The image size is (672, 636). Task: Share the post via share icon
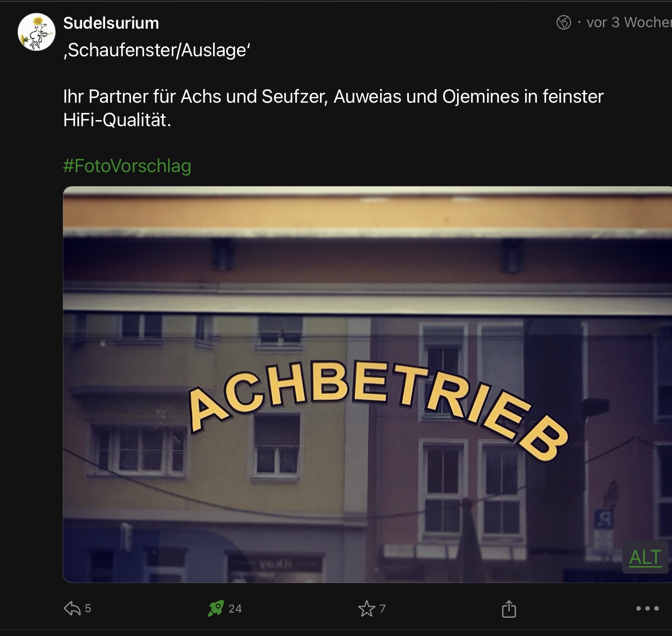pos(509,609)
